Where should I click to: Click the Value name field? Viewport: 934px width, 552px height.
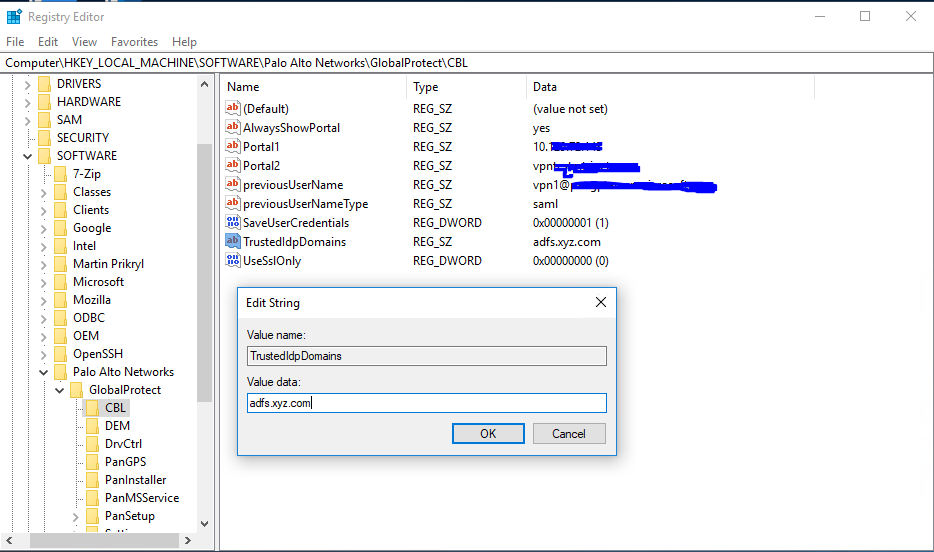[426, 356]
